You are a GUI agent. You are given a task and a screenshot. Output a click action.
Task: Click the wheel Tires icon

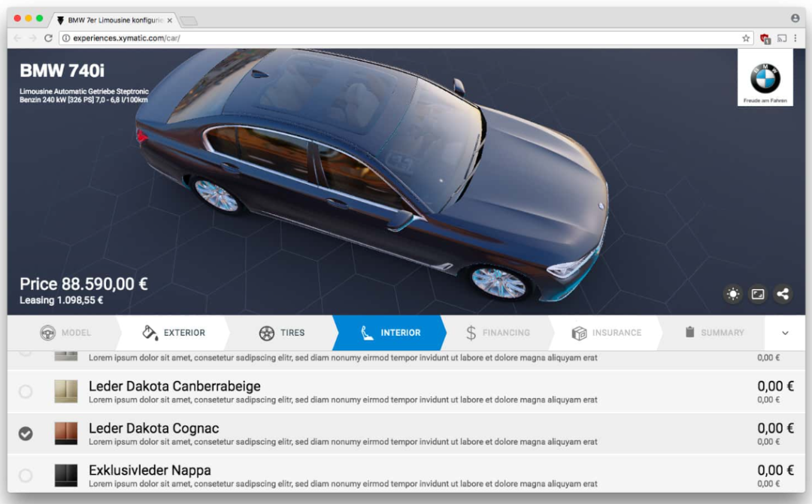(x=267, y=333)
